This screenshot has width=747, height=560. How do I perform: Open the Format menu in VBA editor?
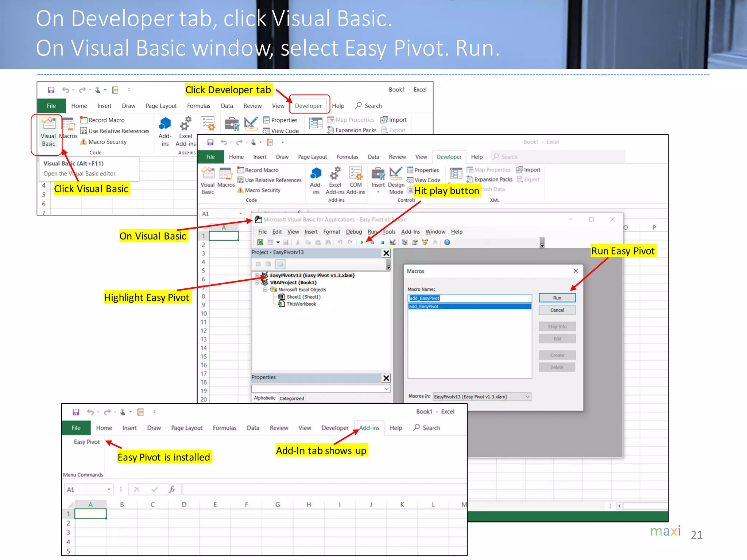tap(332, 232)
